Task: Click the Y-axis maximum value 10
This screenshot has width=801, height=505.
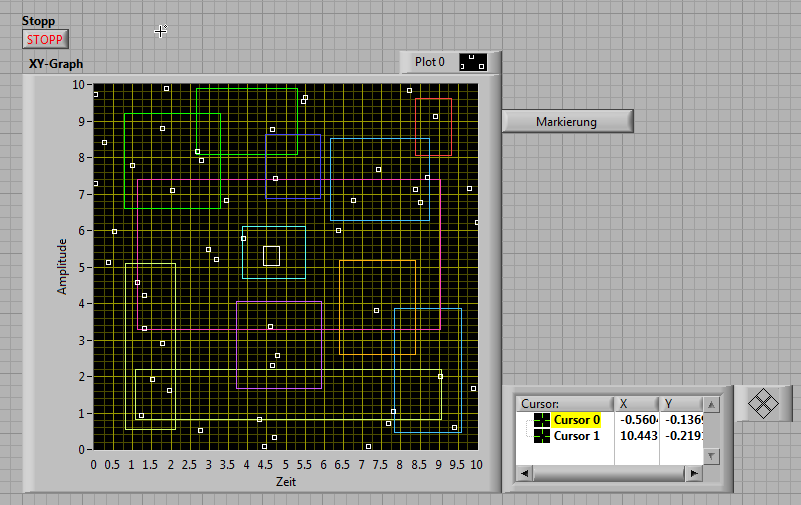Action: pos(78,85)
